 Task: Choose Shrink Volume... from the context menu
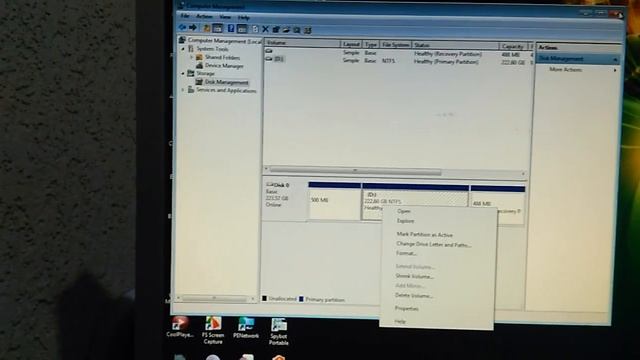[x=414, y=276]
